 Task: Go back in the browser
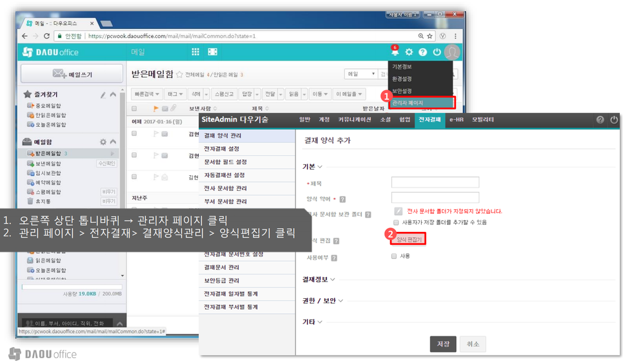point(25,36)
